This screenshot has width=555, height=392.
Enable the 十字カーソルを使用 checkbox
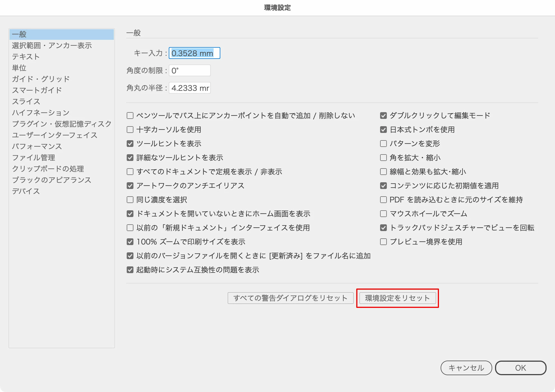coord(130,130)
